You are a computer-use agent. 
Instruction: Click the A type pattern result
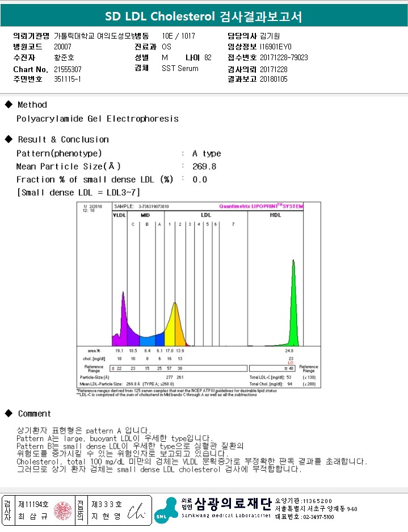(207, 153)
